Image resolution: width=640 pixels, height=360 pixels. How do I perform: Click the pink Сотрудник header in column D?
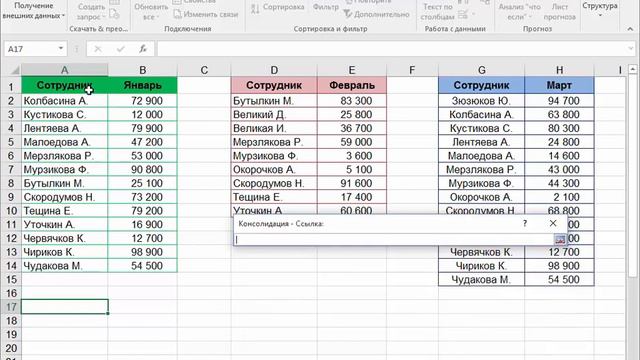click(274, 85)
